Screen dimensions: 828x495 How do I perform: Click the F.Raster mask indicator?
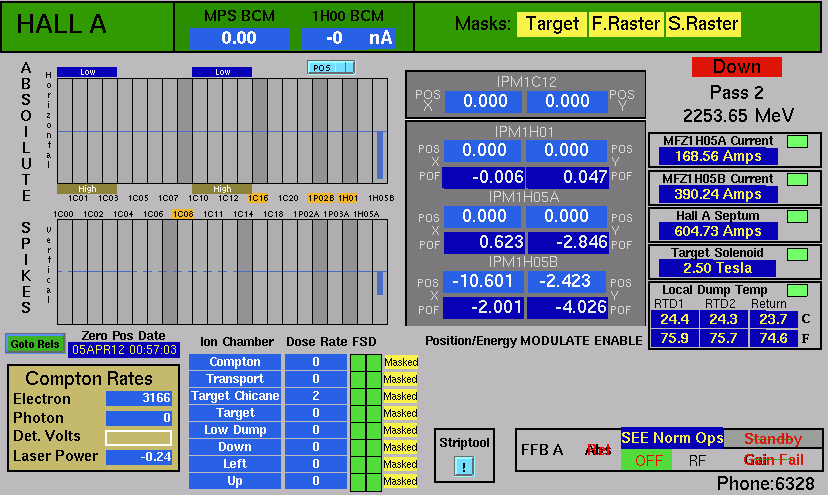626,24
